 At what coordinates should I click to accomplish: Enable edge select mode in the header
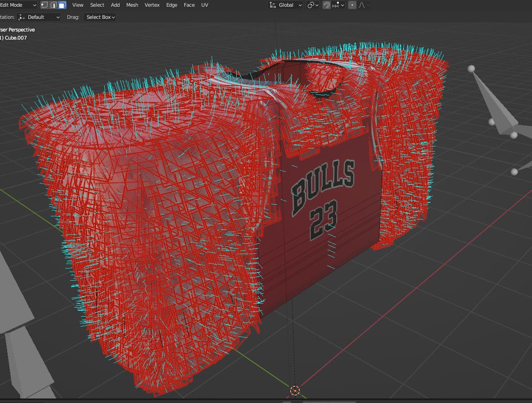[x=53, y=4]
